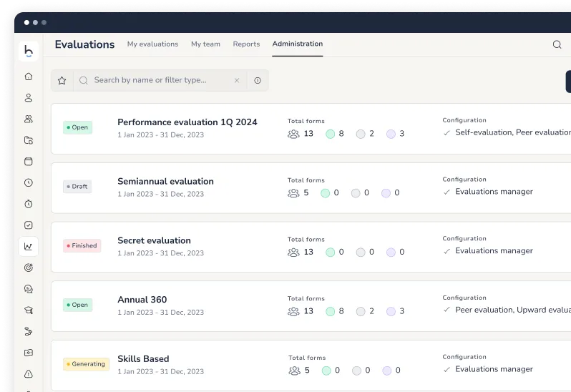The width and height of the screenshot is (571, 392).
Task: Open the warning triangle icon in sidebar
Action: pos(29,374)
